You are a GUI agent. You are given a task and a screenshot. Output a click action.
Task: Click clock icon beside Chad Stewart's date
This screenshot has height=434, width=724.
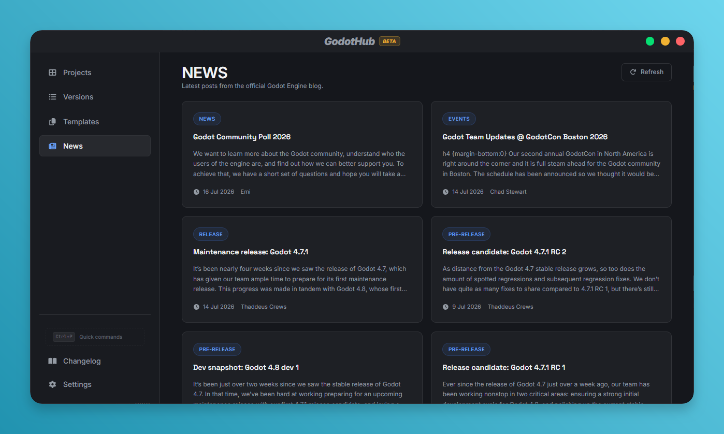[x=446, y=192]
